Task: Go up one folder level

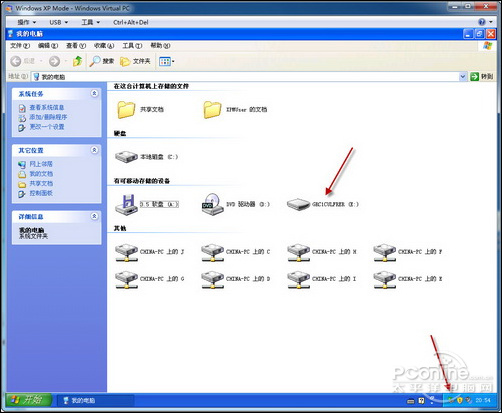Action: click(78, 61)
